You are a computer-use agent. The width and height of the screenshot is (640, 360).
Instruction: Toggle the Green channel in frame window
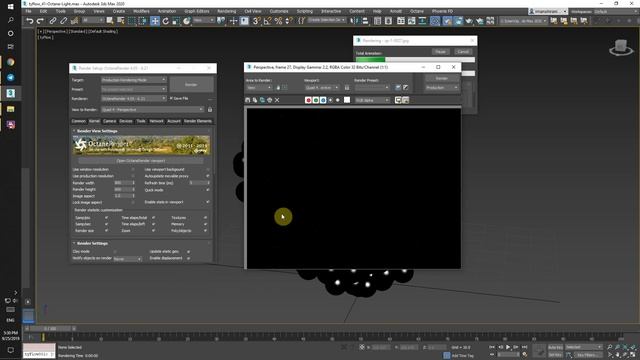tap(316, 100)
